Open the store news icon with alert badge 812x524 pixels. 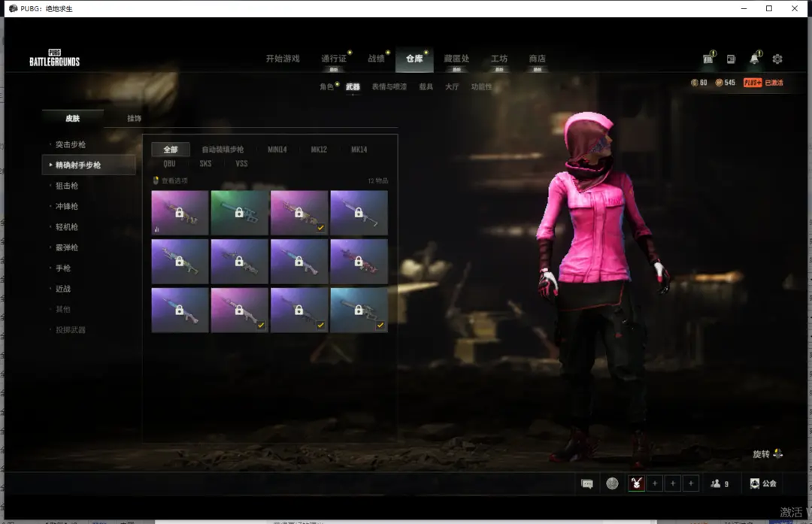pyautogui.click(x=708, y=58)
